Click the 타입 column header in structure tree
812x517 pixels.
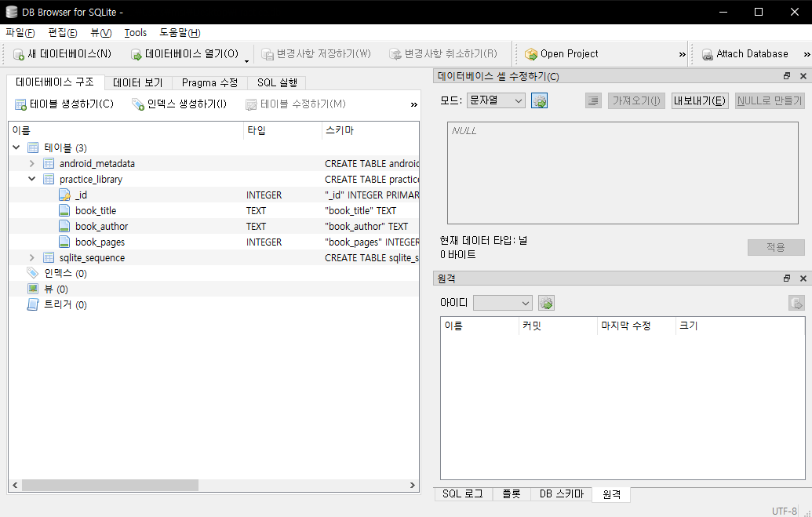click(282, 130)
